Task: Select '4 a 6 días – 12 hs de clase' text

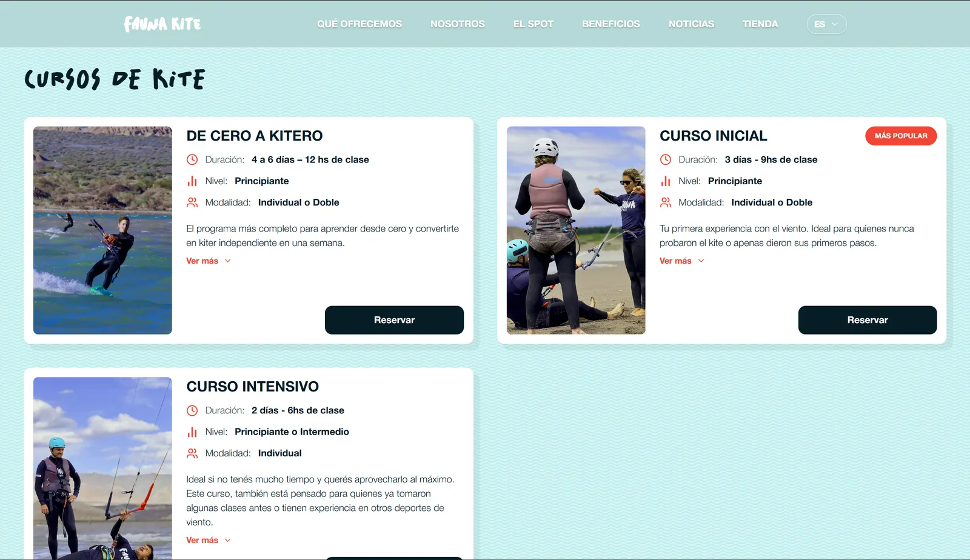Action: coord(310,159)
